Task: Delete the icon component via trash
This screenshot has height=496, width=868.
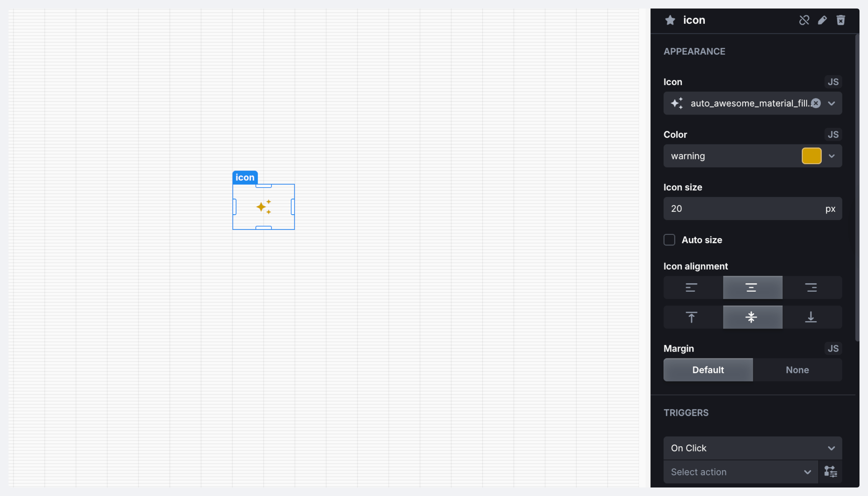Action: (x=841, y=20)
